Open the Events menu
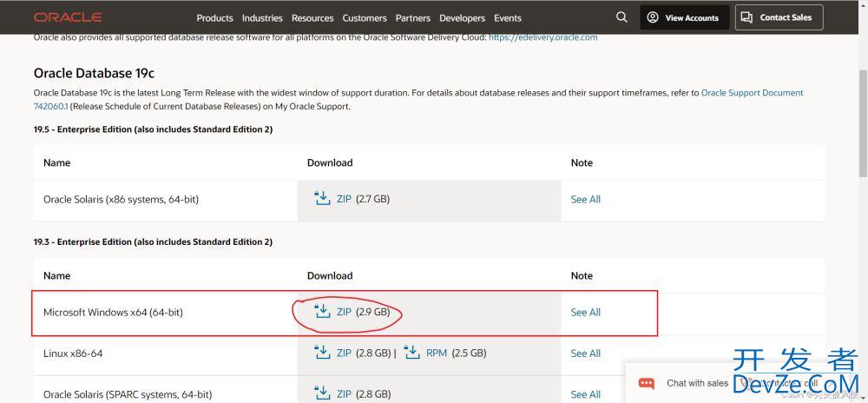868x403 pixels. pos(508,17)
